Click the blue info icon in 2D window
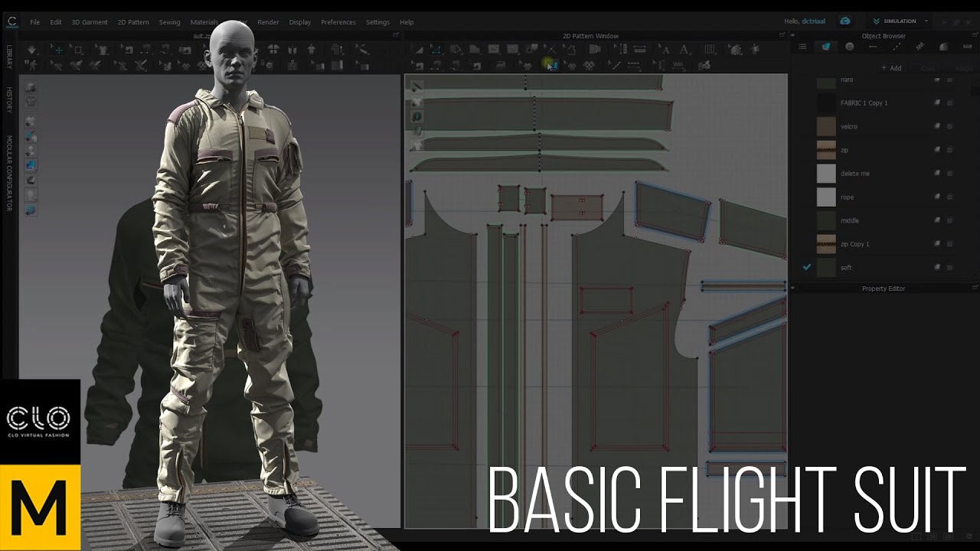 click(416, 116)
